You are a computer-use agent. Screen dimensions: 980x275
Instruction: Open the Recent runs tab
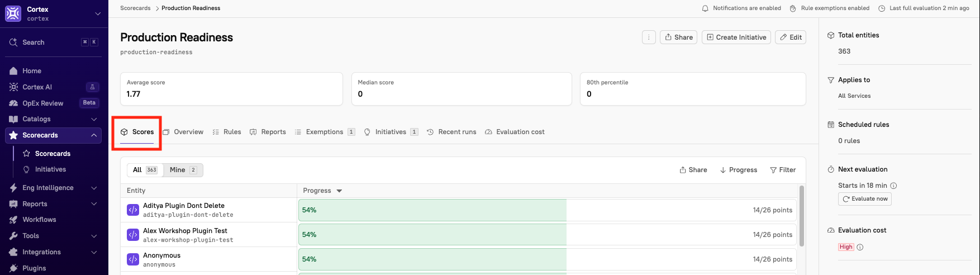click(x=451, y=132)
